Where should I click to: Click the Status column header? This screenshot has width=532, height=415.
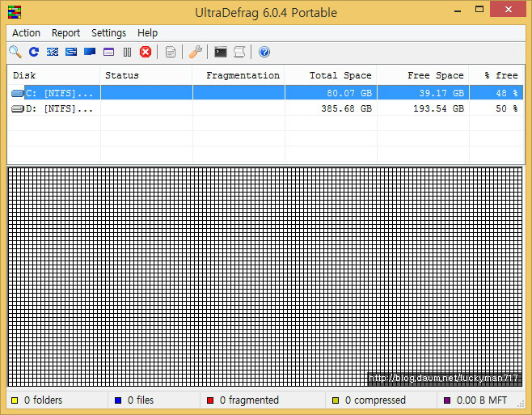[x=146, y=75]
